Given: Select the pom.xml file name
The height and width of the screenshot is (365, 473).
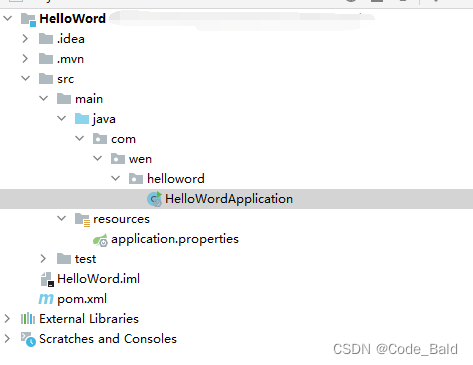Looking at the screenshot, I should 82,299.
